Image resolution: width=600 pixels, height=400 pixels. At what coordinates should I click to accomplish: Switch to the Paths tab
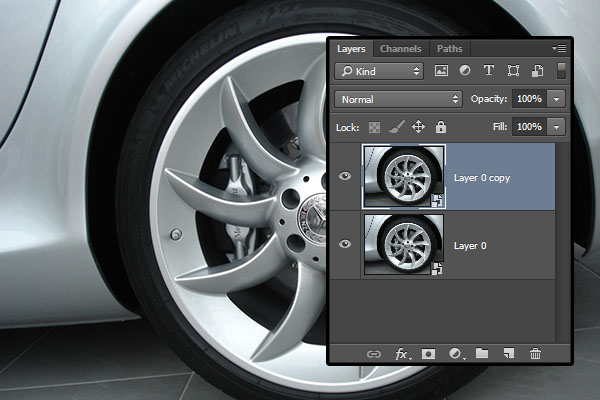pyautogui.click(x=449, y=48)
